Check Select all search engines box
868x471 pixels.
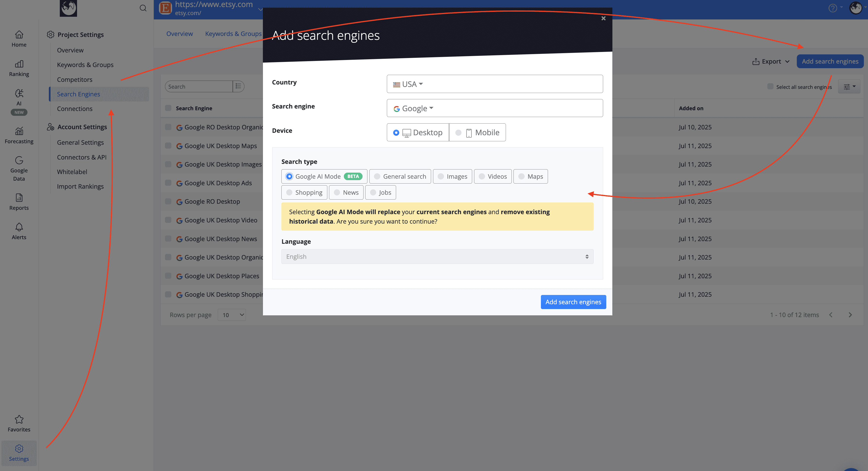pos(770,86)
